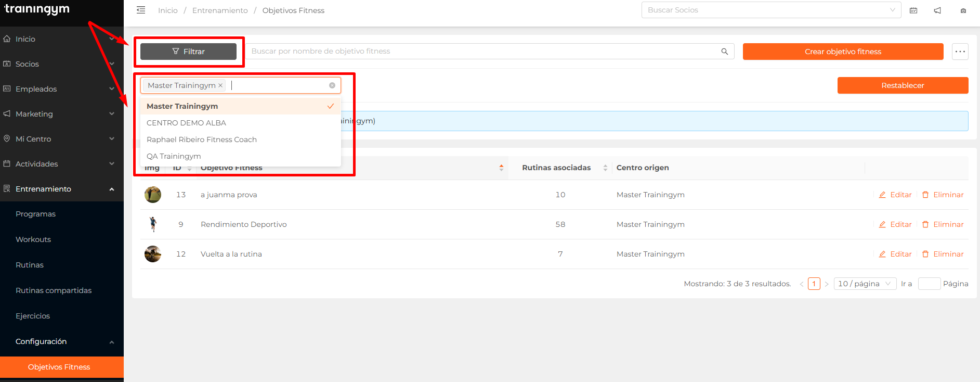Click the thumbnail of 'a juanma prova'
Viewport: 980px width, 382px height.
[x=153, y=195]
